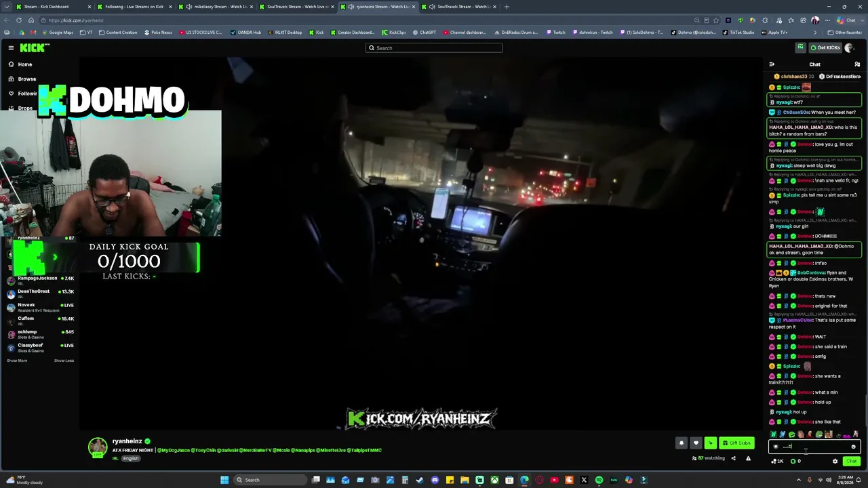868x488 pixels.
Task: Open the user profile avatar menu
Action: tap(850, 47)
